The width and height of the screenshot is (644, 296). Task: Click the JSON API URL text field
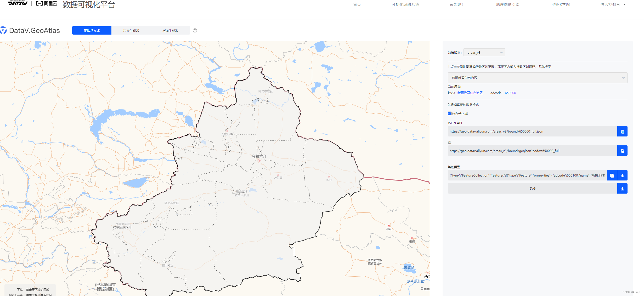point(532,131)
